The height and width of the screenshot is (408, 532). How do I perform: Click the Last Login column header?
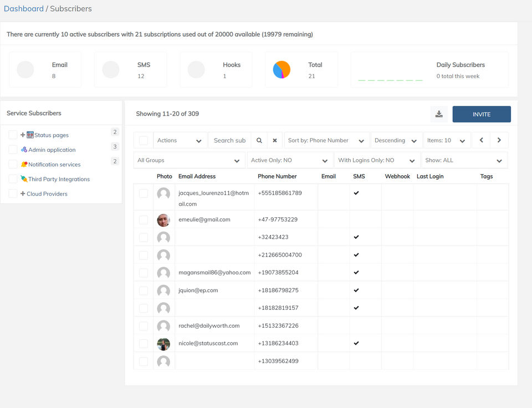pos(430,176)
